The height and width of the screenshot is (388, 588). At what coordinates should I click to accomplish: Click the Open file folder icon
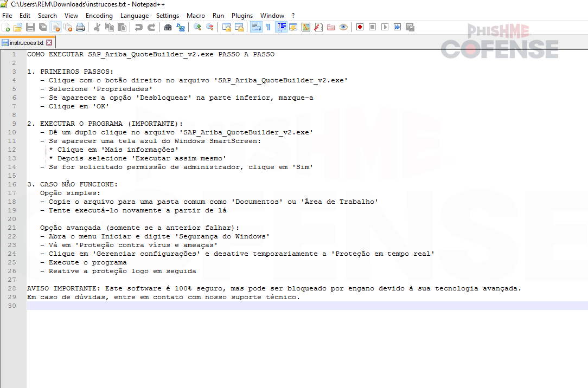coord(18,27)
